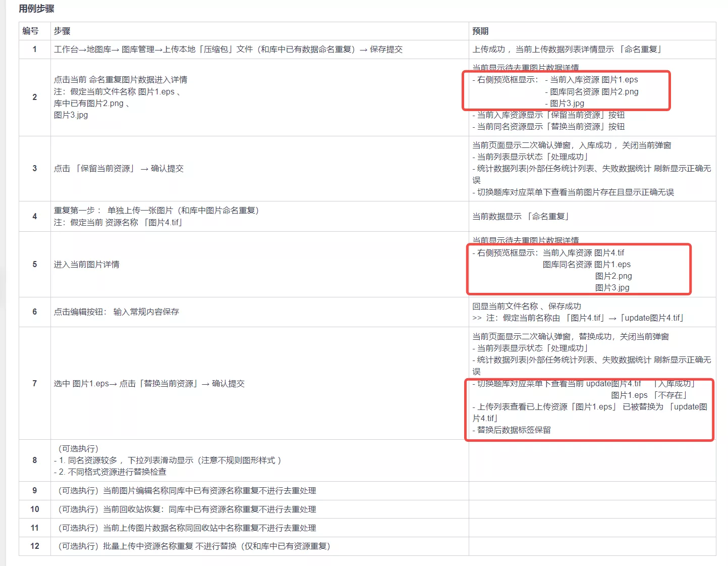Click text 当前入库资源 图片1.eps in row 2
Image resolution: width=728 pixels, height=566 pixels.
pyautogui.click(x=594, y=80)
